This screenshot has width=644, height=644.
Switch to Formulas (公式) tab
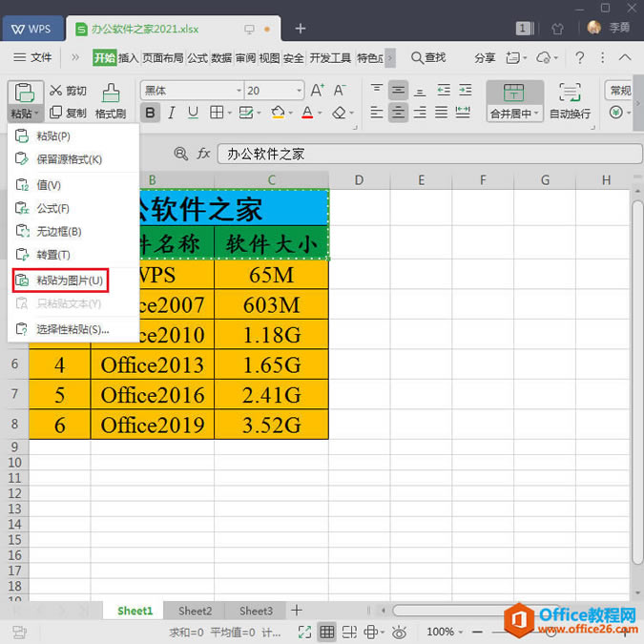[x=197, y=58]
